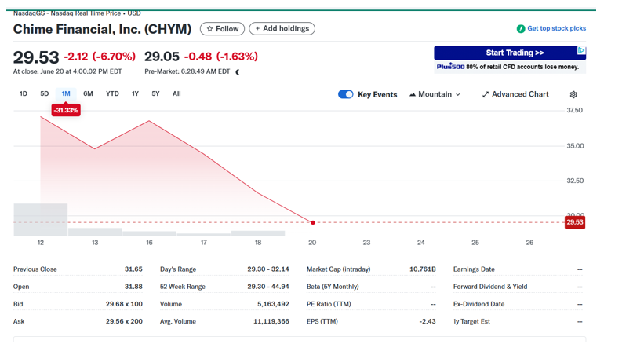Viewport: 644px width, 344px height.
Task: Select the YTD time range tab
Action: pyautogui.click(x=112, y=93)
